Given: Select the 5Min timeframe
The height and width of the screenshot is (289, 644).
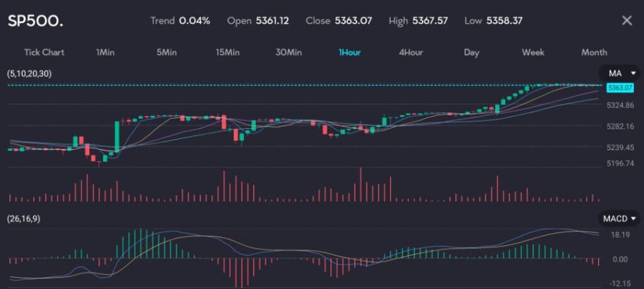Looking at the screenshot, I should pos(166,52).
